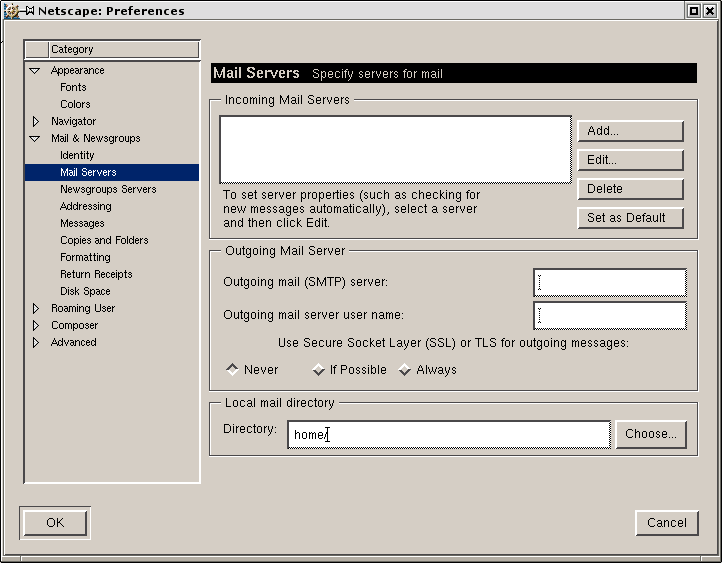Collapse the Appearance category
This screenshot has height=563, width=722.
pyautogui.click(x=35, y=71)
